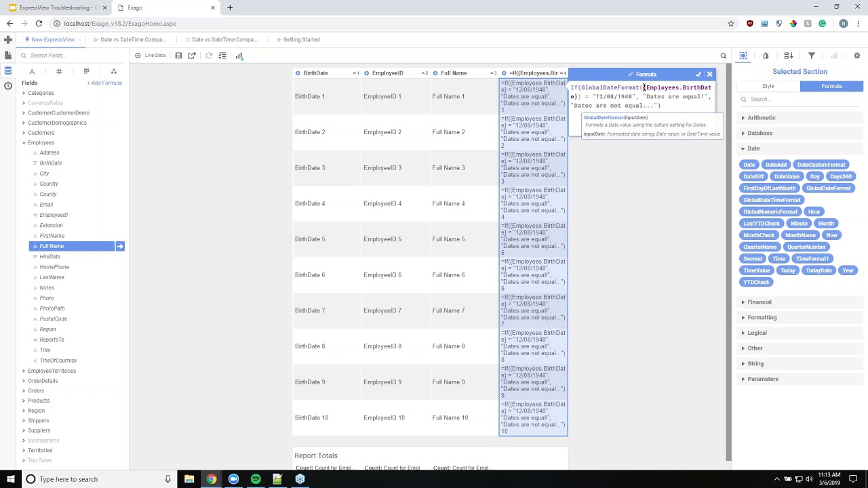Toggle Live Data mode
Image resolution: width=868 pixels, height=488 pixels.
click(x=151, y=56)
